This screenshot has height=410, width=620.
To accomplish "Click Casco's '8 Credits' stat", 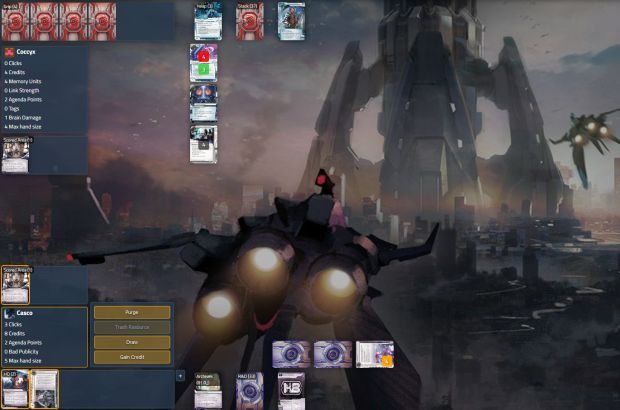I will point(15,334).
